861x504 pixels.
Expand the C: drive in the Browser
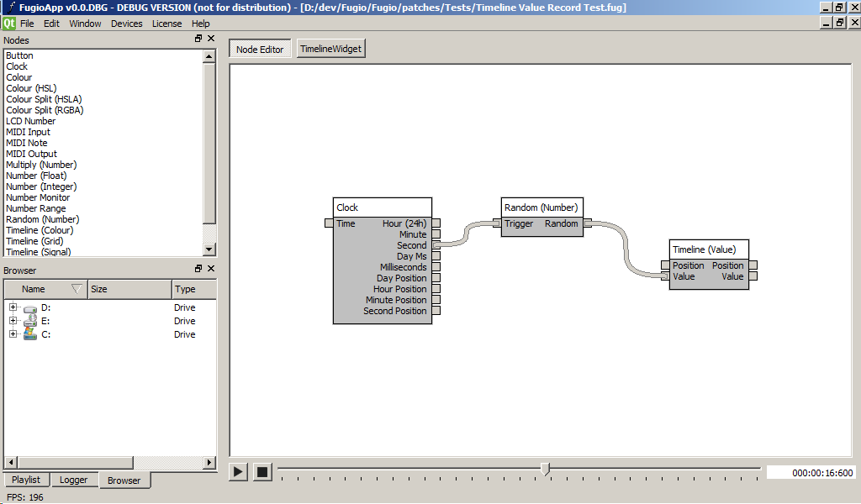13,334
